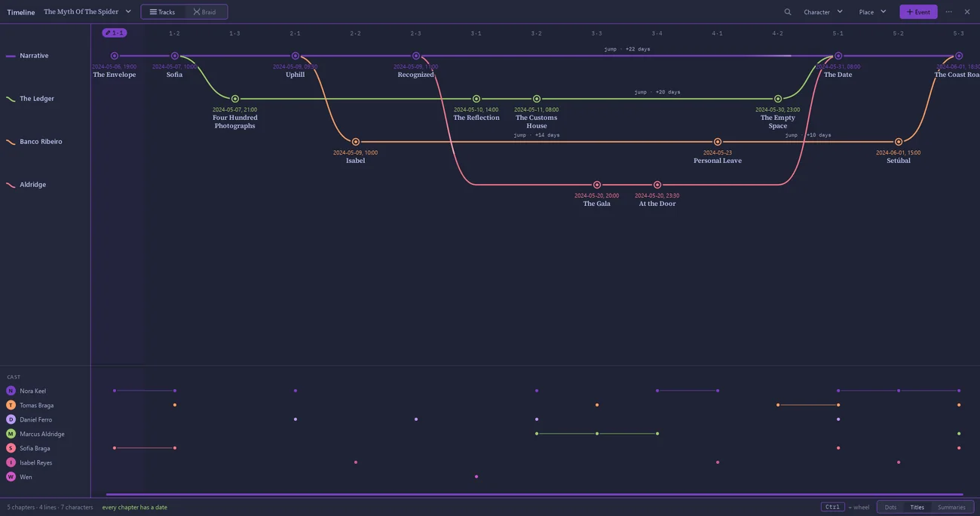The width and height of the screenshot is (980, 516).
Task: Click the 'jump · +20 days' label
Action: pyautogui.click(x=657, y=92)
